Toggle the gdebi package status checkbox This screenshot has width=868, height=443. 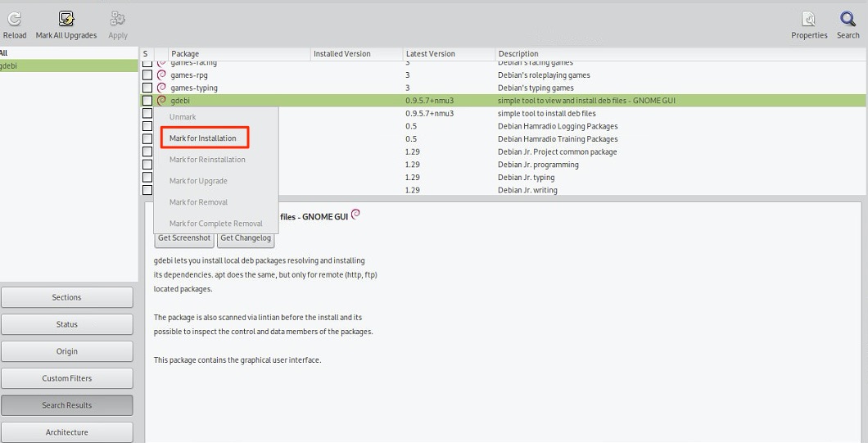coord(147,101)
